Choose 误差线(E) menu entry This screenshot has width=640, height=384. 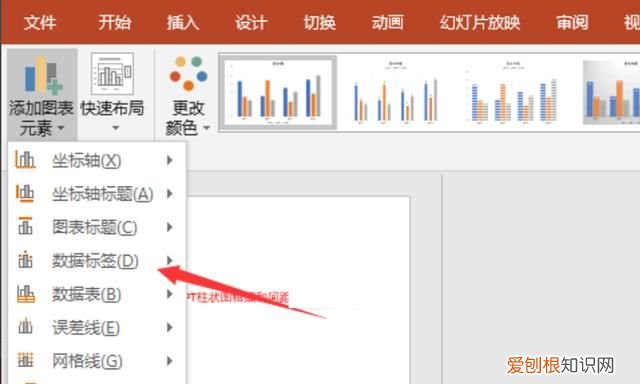[x=97, y=328]
